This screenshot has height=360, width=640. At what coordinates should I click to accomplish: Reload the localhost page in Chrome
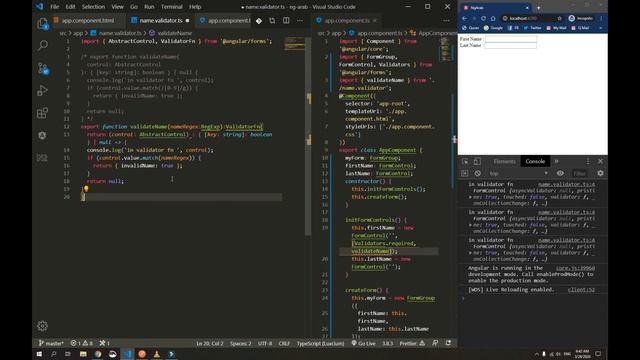483,18
